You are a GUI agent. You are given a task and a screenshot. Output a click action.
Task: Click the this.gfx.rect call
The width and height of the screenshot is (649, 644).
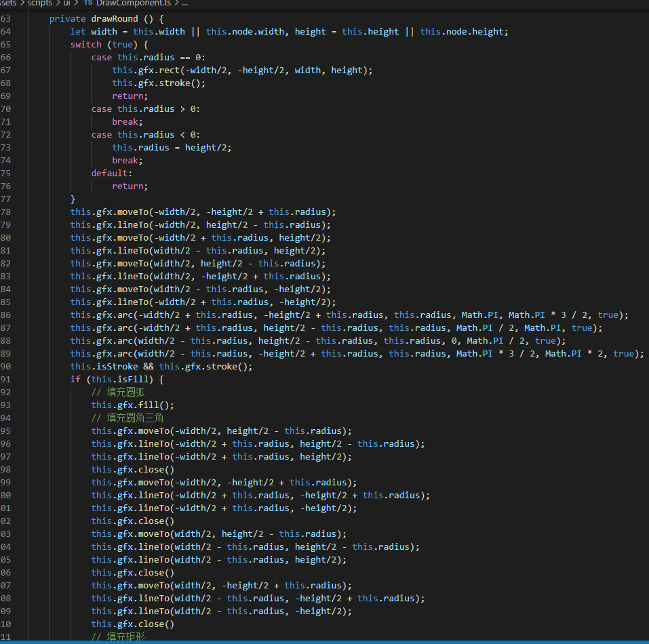coord(242,71)
